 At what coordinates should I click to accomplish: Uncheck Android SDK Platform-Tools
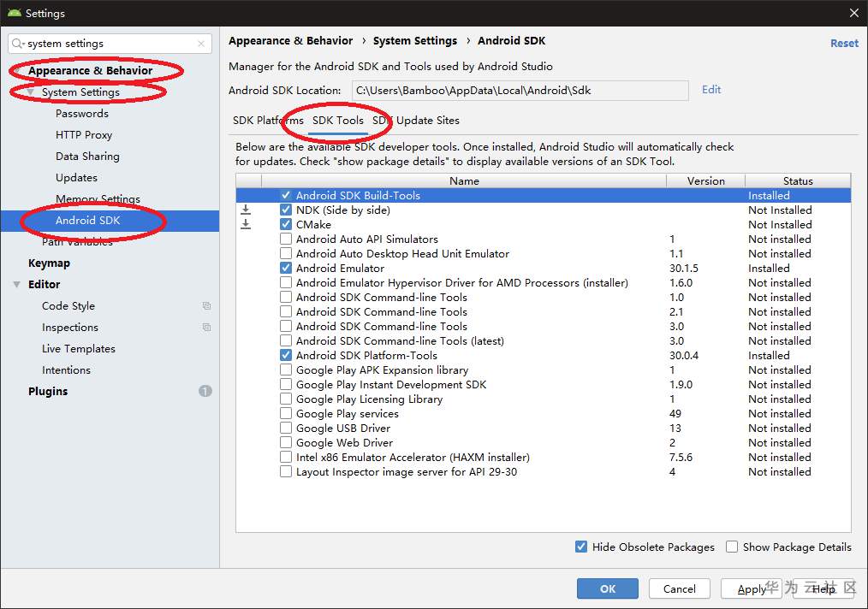point(286,356)
